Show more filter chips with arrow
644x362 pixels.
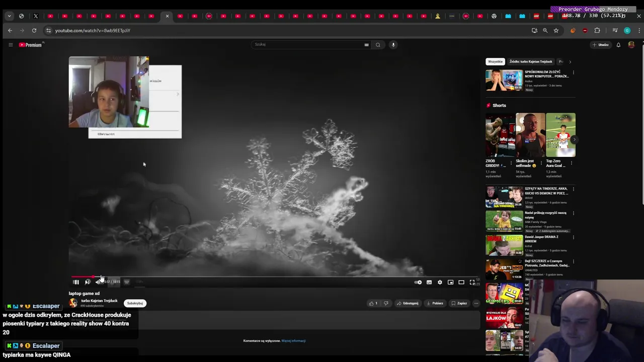click(x=570, y=61)
